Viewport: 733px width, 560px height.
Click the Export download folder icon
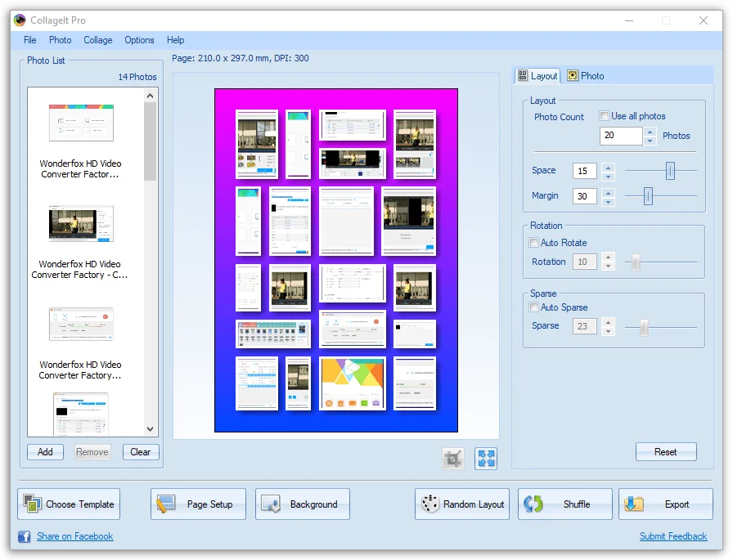(x=634, y=504)
